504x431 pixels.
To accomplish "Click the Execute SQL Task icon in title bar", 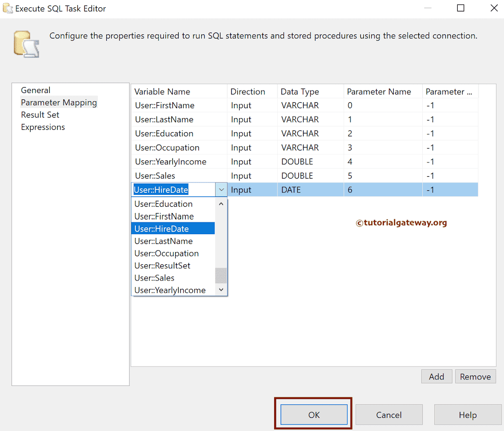I will pyautogui.click(x=8, y=8).
